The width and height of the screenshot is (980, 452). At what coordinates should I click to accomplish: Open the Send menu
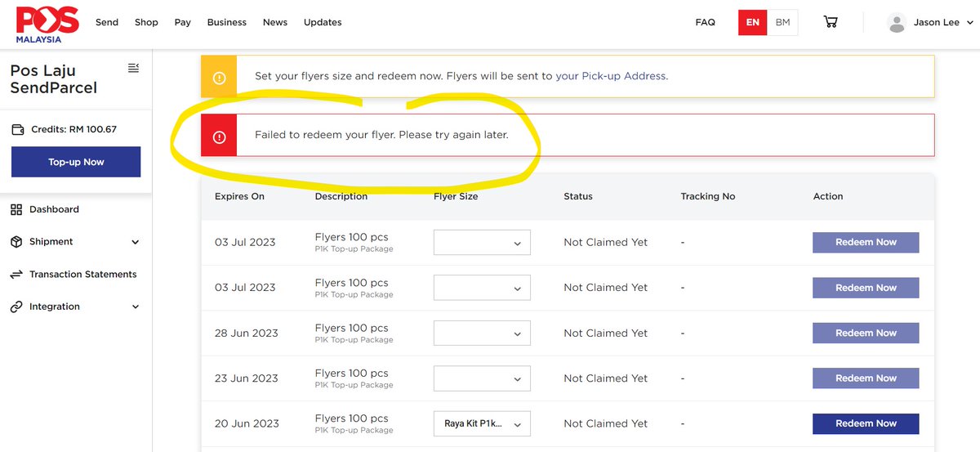(x=107, y=22)
